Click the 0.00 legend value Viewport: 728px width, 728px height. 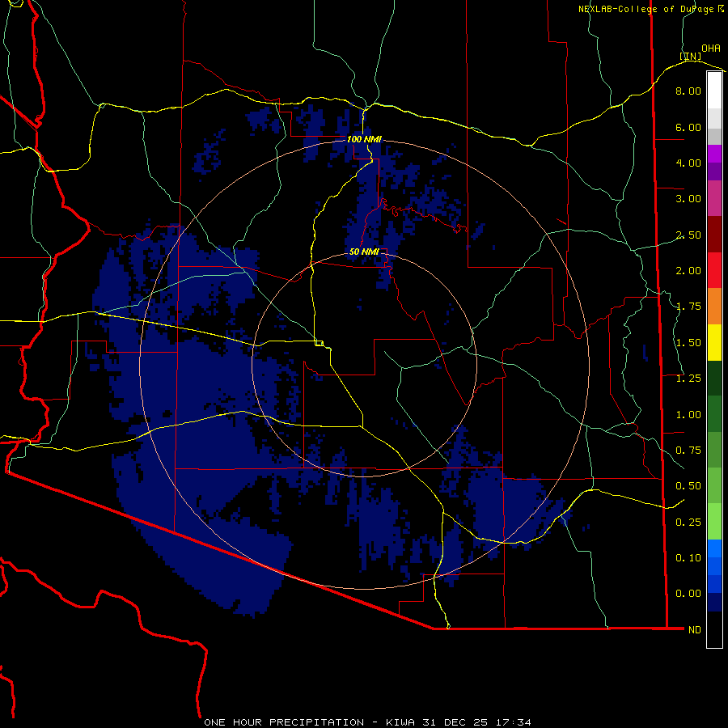pos(688,594)
